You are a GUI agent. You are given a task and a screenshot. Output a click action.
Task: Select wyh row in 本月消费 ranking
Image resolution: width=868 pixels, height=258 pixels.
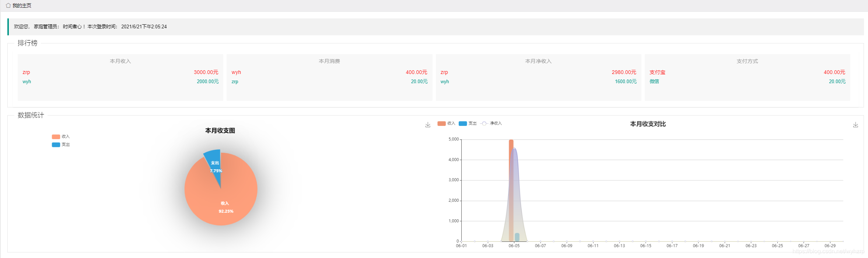(x=329, y=72)
